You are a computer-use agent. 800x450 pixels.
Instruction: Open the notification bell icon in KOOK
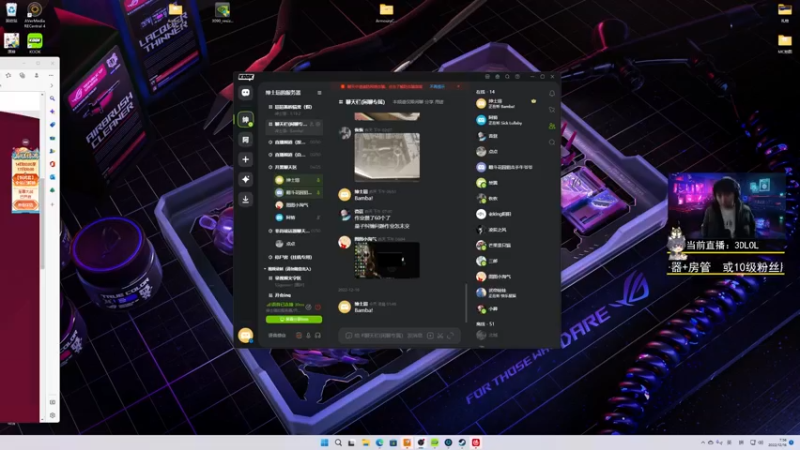point(552,93)
